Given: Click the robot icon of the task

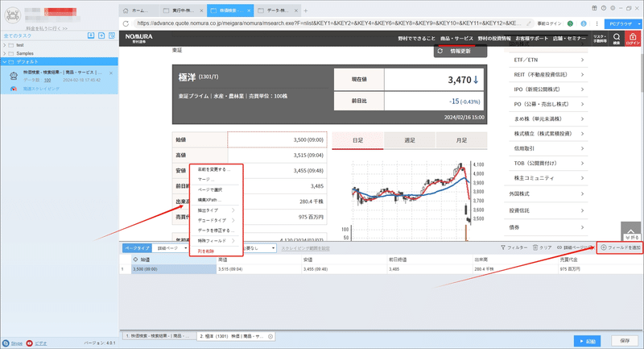Looking at the screenshot, I should pos(14,76).
